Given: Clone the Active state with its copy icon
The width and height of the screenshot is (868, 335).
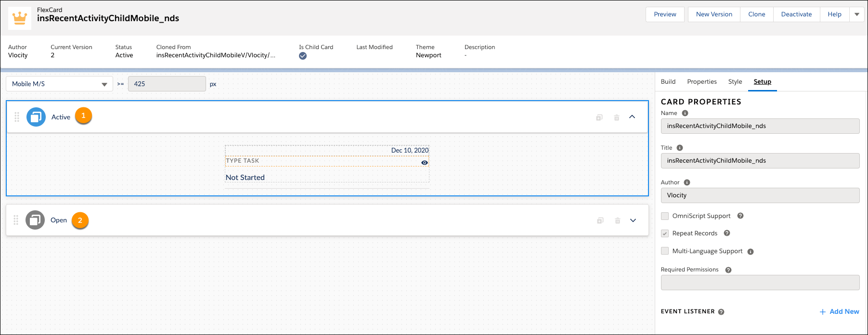Looking at the screenshot, I should [x=599, y=117].
